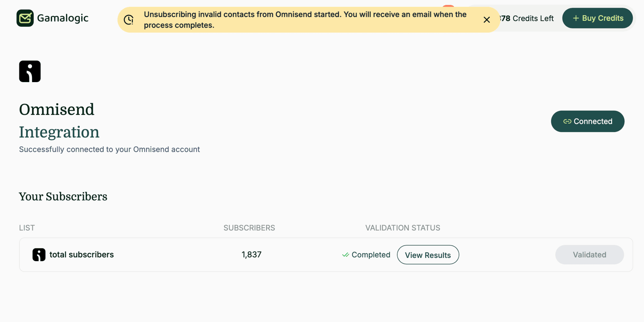
Task: Dismiss the Omnisend unsubscribing notification
Action: pos(487,20)
